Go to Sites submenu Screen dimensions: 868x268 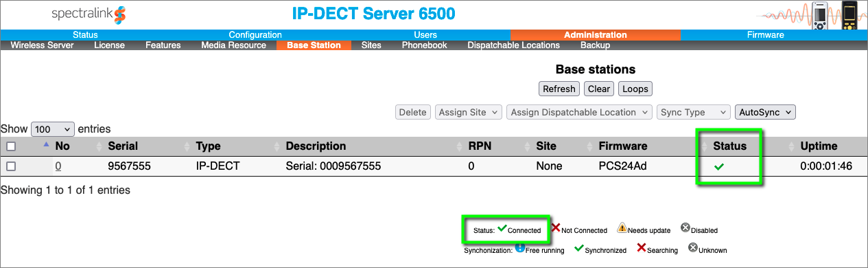click(x=371, y=45)
